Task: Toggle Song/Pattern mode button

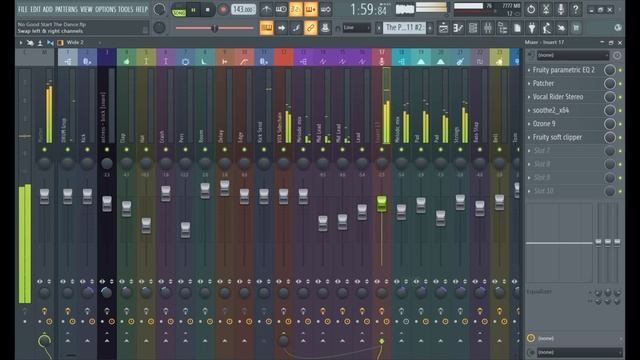Action: 179,10
